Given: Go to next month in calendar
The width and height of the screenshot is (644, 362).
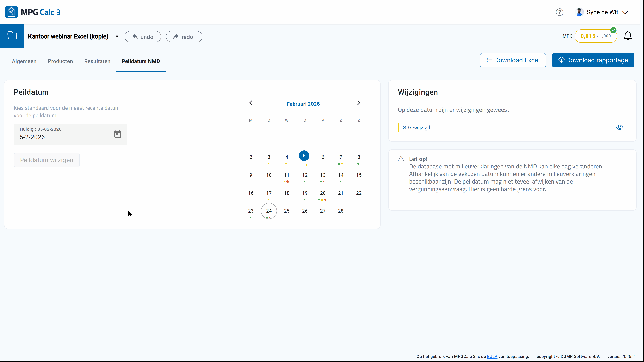Looking at the screenshot, I should 359,103.
